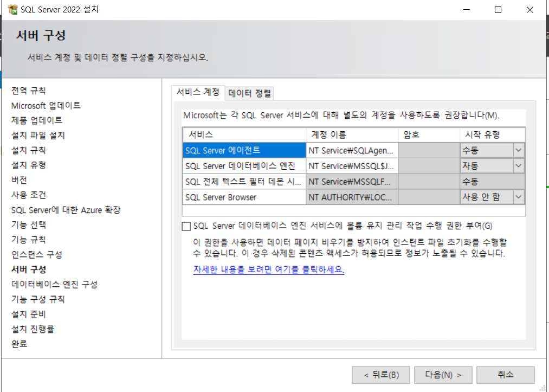Screen dimensions: 549x392
Task: Select 설치 파일 설치 step in sidebar
Action: 38,135
